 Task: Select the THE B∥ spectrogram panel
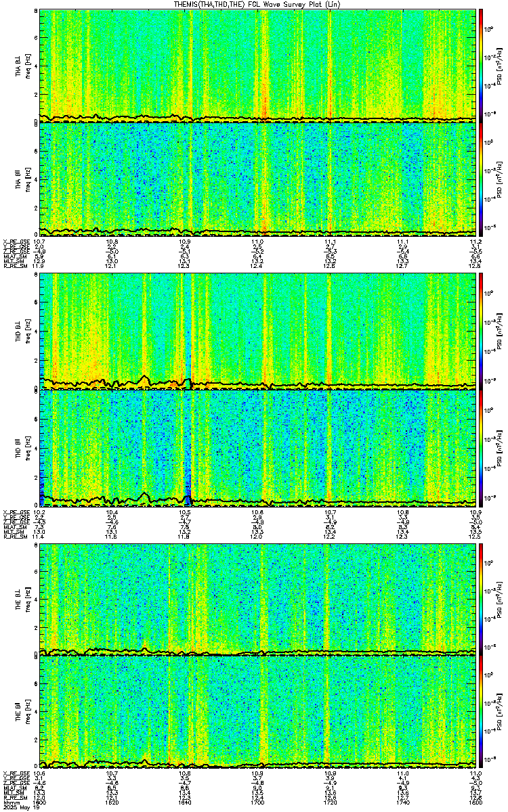click(257, 711)
